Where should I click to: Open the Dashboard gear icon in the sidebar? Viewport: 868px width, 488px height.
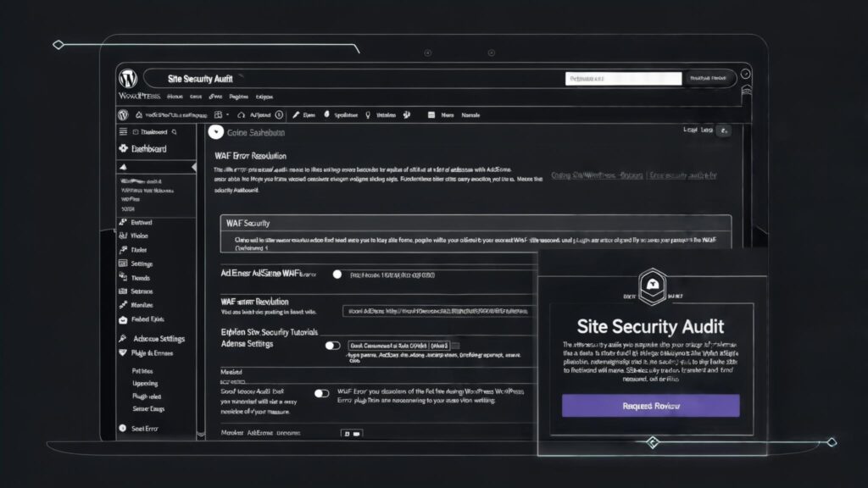coord(123,149)
